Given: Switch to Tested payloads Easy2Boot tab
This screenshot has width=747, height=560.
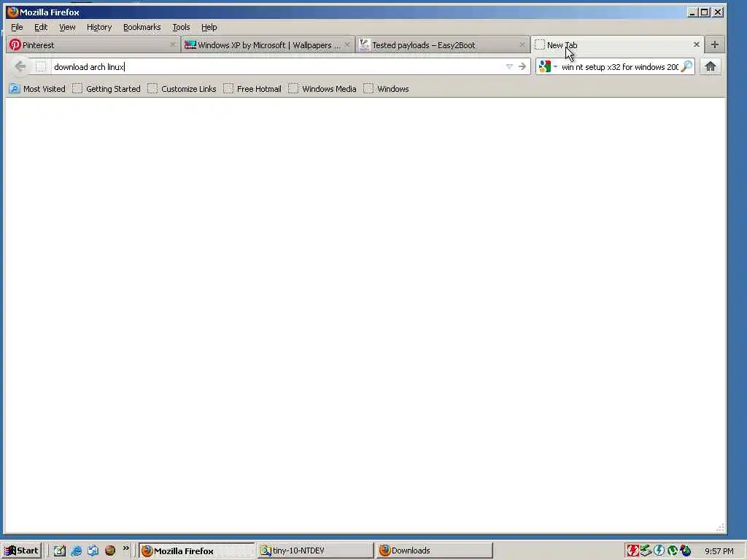Looking at the screenshot, I should [x=443, y=44].
